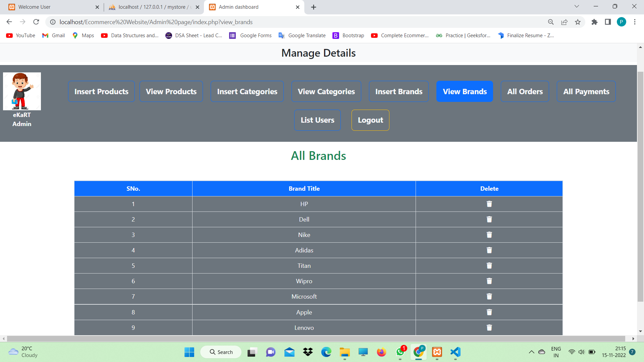Expand the hidden icons tray chevron
Image resolution: width=644 pixels, height=362 pixels.
pyautogui.click(x=531, y=352)
